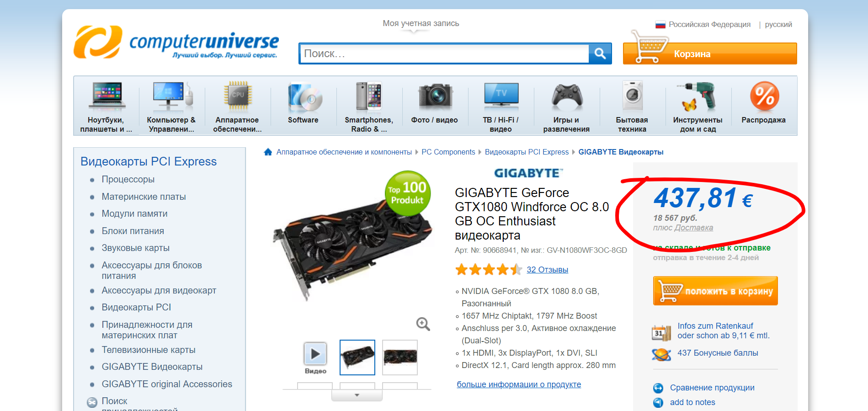Open the Фото / видео camera icon
This screenshot has width=868, height=411.
pyautogui.click(x=435, y=96)
